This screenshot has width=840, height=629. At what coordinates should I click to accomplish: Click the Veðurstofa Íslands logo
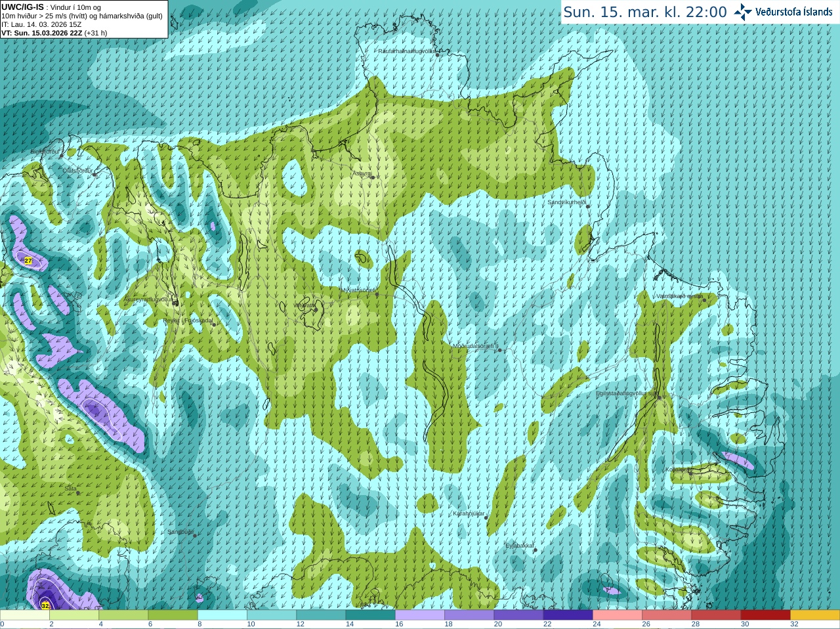click(783, 12)
